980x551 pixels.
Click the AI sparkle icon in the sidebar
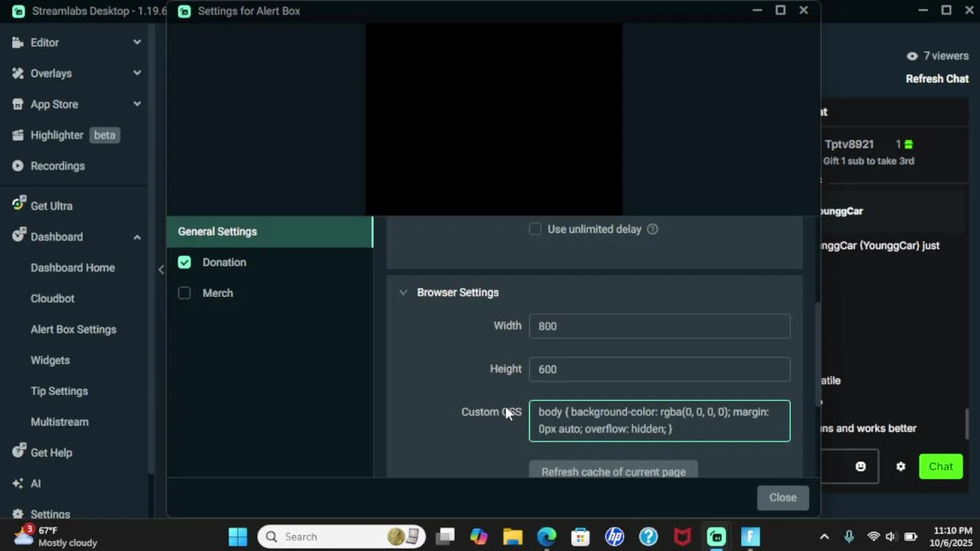(x=18, y=484)
